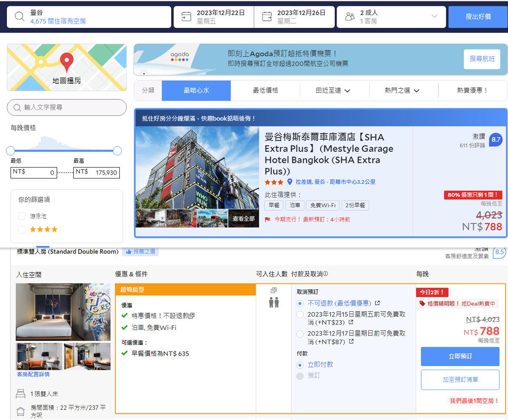Click the magnifier icon in text search box
This screenshot has height=420, width=508.
17,107
